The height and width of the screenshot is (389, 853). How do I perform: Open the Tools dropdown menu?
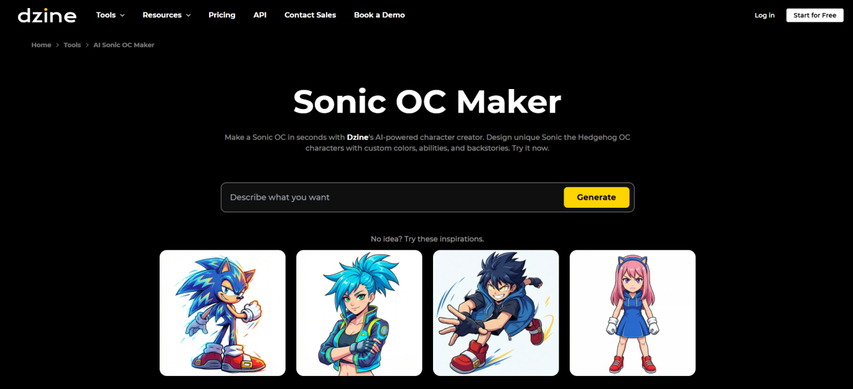[x=110, y=15]
